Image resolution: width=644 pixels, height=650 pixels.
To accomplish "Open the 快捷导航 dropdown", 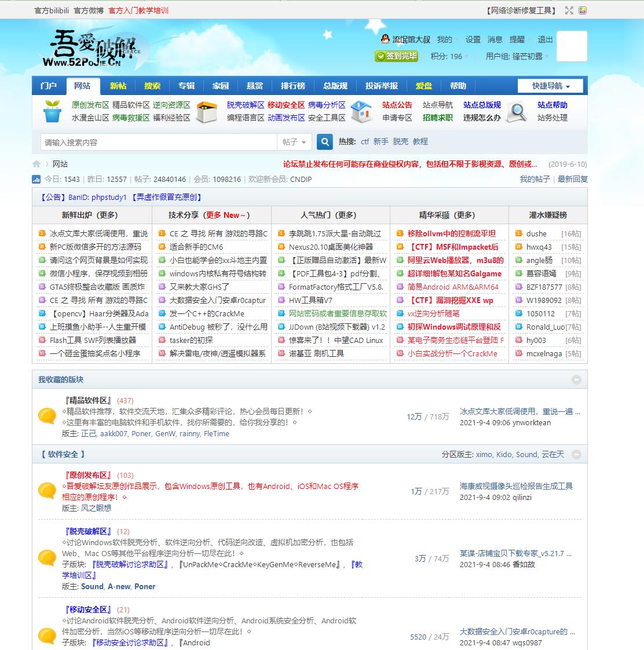I will pyautogui.click(x=550, y=85).
